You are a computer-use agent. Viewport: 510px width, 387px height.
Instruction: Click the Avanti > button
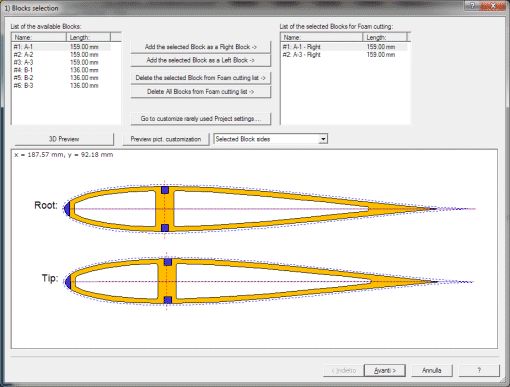click(385, 370)
